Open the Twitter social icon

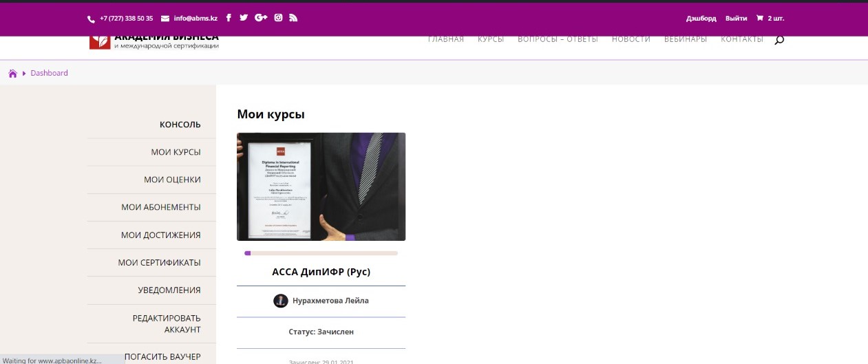tap(244, 18)
